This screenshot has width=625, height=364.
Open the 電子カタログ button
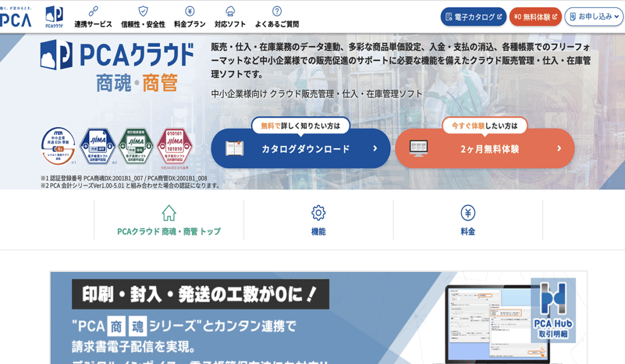(x=473, y=16)
